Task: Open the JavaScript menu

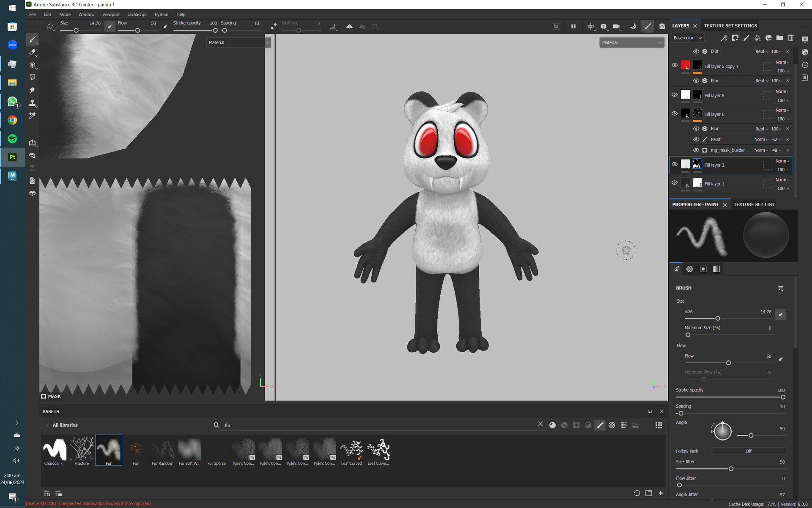Action: click(x=137, y=14)
